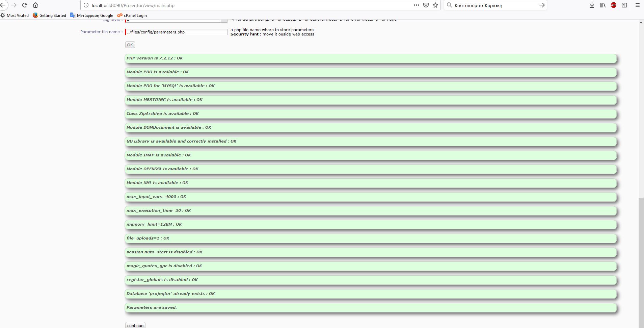Click the Adblock Plus extension icon
Viewport: 644px width, 328px height.
point(614,5)
